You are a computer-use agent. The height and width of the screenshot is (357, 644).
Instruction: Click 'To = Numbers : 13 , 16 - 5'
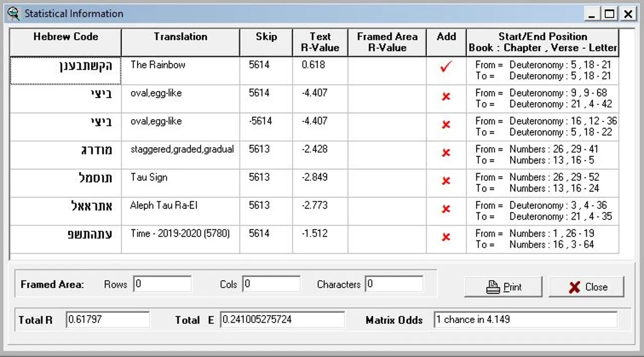(x=535, y=160)
